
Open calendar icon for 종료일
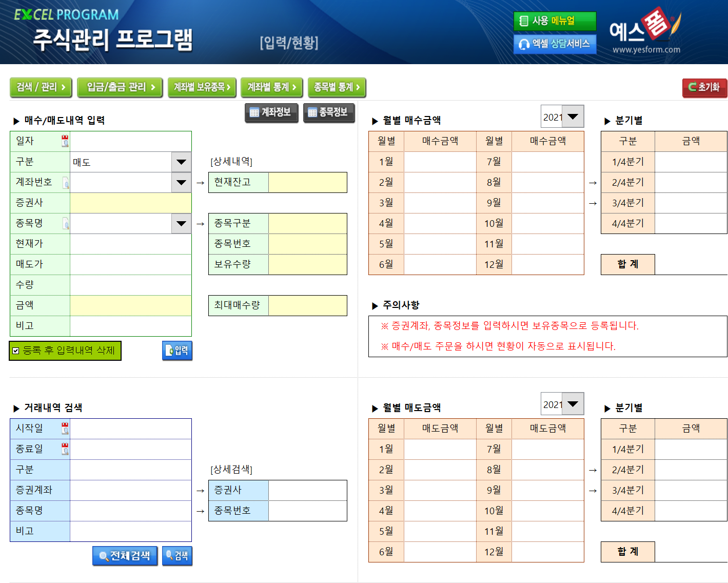[x=65, y=449]
